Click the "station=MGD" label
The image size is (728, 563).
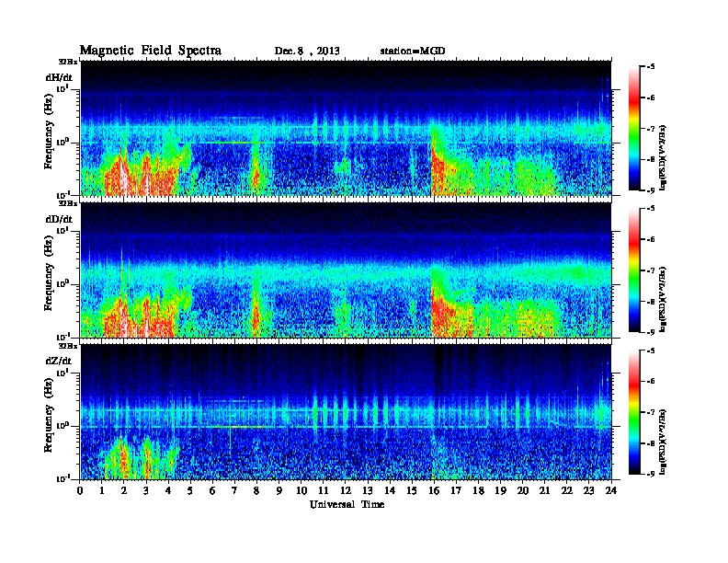pyautogui.click(x=413, y=51)
